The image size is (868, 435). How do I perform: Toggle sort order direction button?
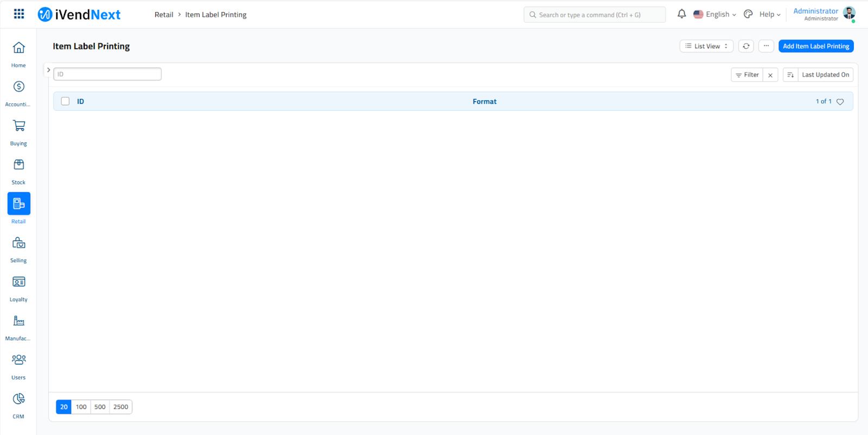[790, 75]
